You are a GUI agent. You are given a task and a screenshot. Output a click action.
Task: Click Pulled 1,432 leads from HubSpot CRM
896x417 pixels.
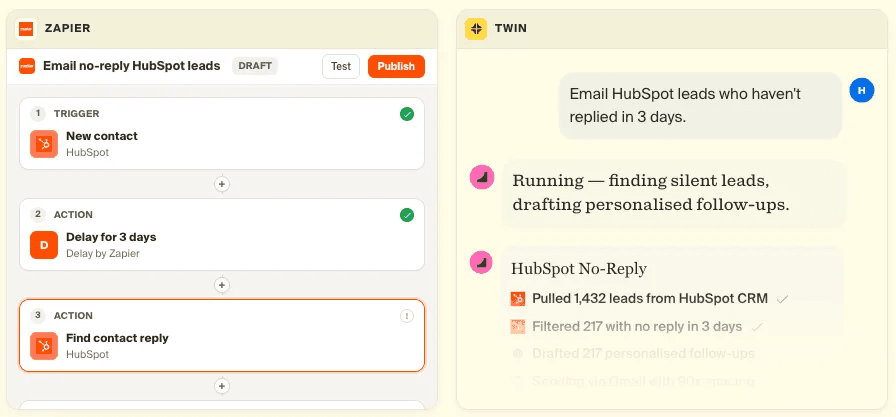[x=650, y=298]
